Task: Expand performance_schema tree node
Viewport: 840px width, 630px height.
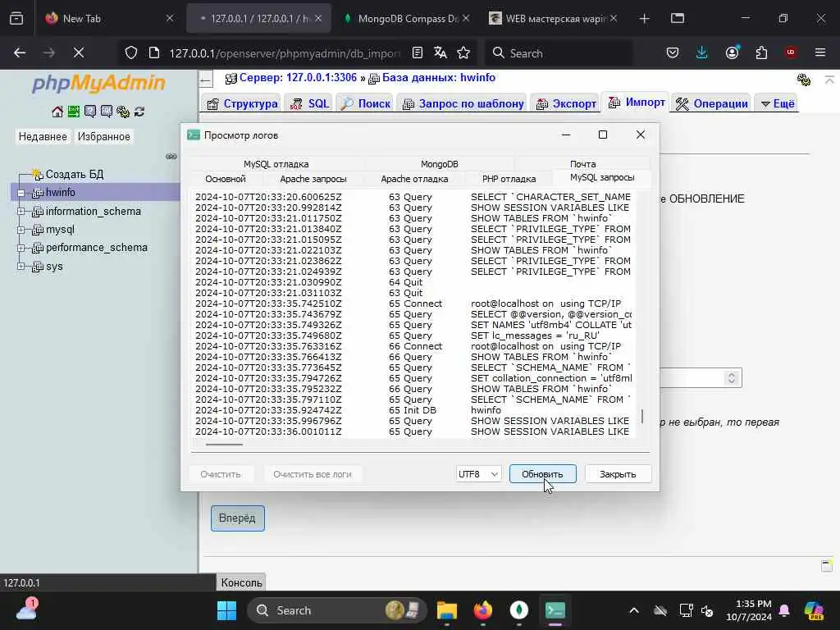Action: [21, 248]
